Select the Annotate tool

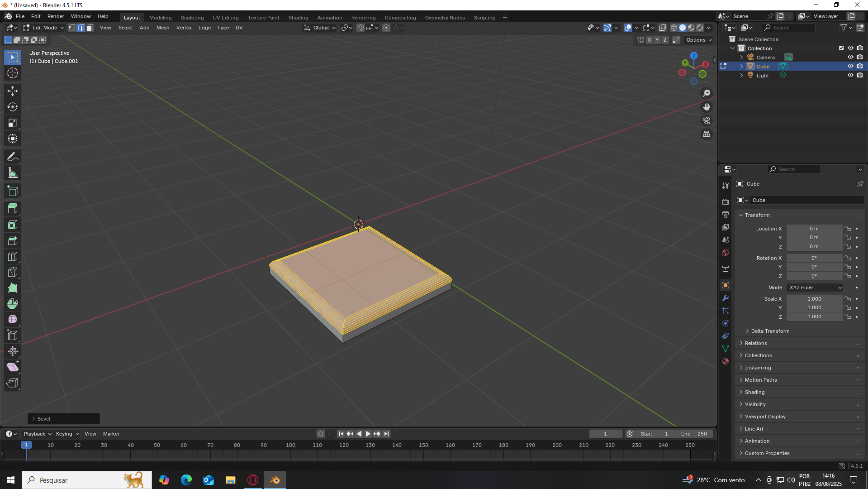tap(13, 157)
